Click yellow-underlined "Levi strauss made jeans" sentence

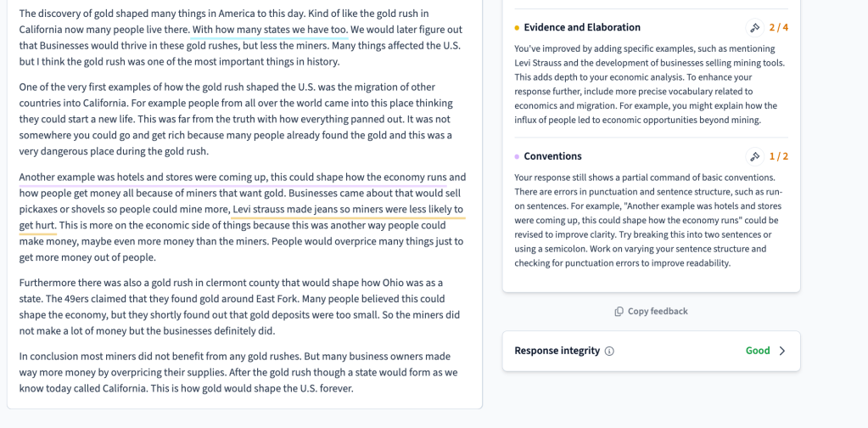pyautogui.click(x=347, y=209)
